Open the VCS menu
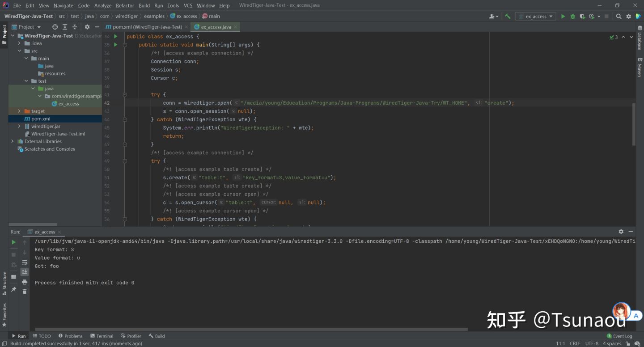The image size is (644, 347). pos(188,5)
